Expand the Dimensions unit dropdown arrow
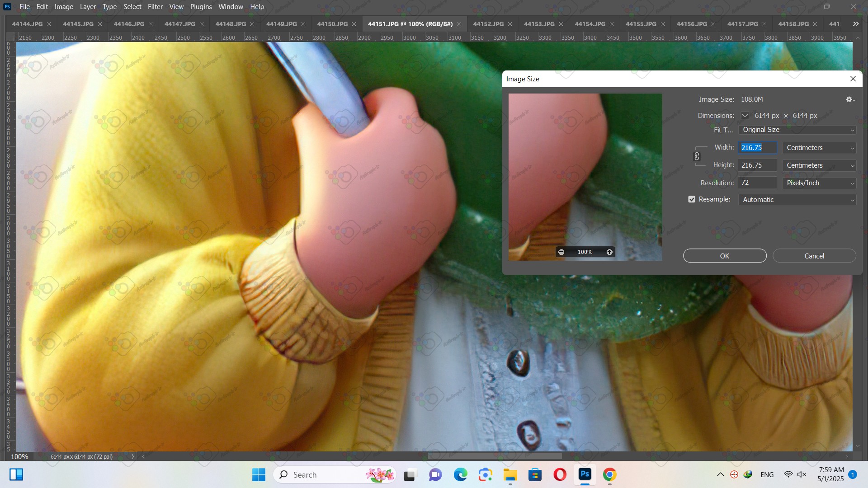868x488 pixels. pos(745,116)
